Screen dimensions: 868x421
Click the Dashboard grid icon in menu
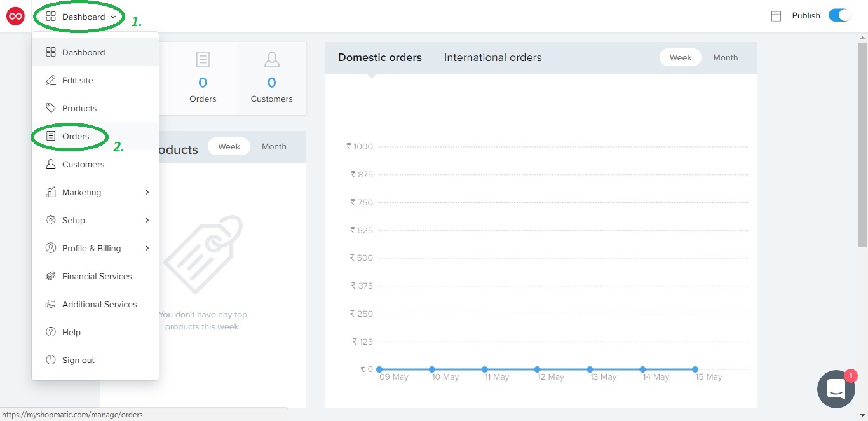pyautogui.click(x=51, y=52)
